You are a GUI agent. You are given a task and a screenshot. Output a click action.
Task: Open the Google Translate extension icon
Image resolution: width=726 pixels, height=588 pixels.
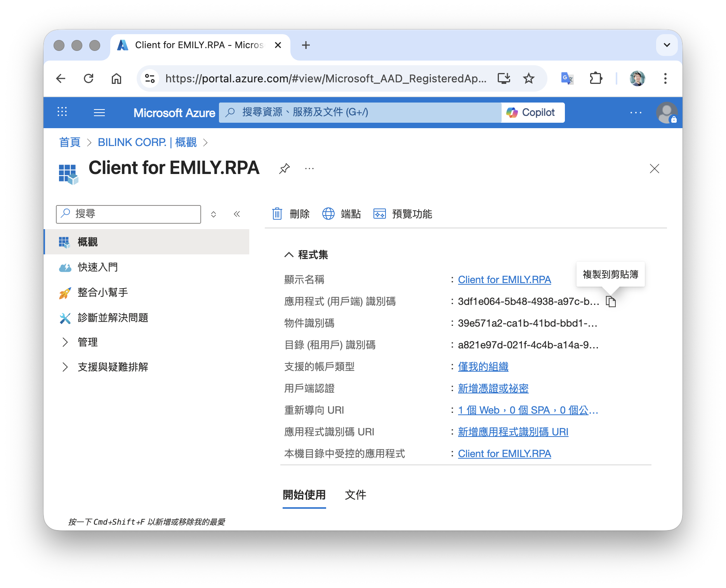[x=567, y=78]
